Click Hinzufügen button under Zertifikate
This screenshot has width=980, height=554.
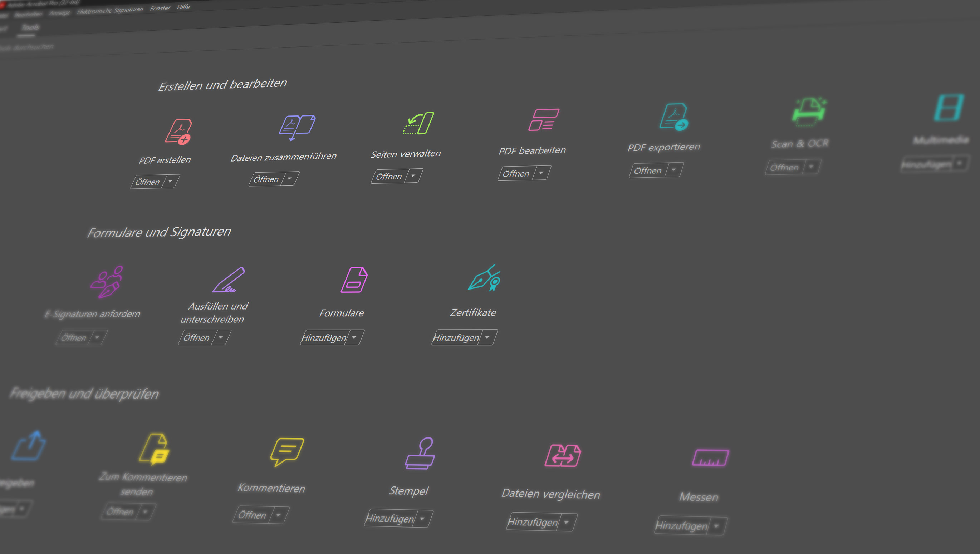(456, 338)
